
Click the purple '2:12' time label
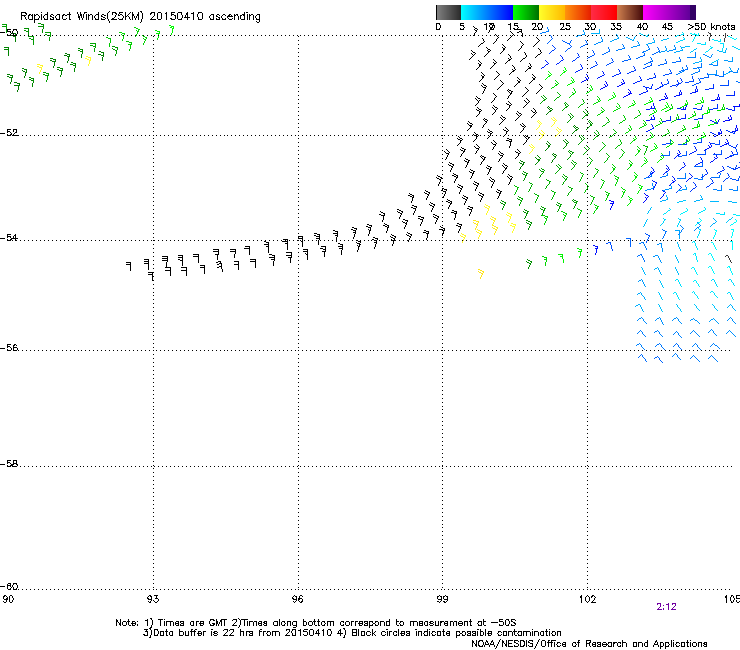coord(666,607)
